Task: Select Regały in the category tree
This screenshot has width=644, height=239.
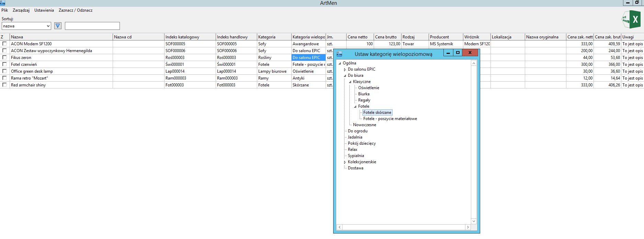Action: (x=364, y=100)
